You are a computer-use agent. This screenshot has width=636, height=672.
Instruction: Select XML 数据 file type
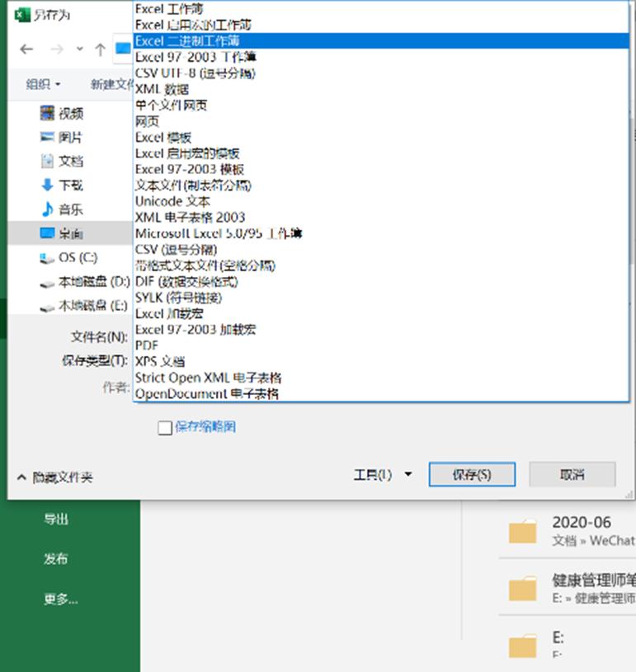(x=381, y=89)
